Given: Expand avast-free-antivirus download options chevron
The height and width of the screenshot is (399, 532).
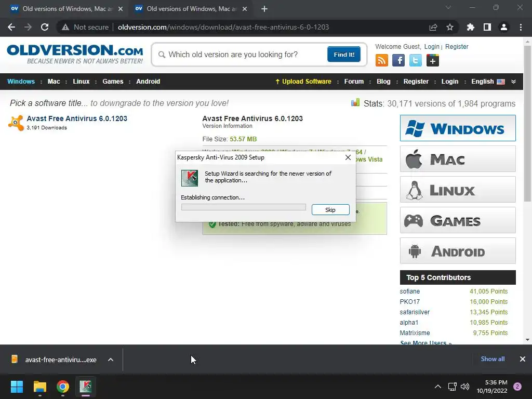Looking at the screenshot, I should click(x=111, y=360).
